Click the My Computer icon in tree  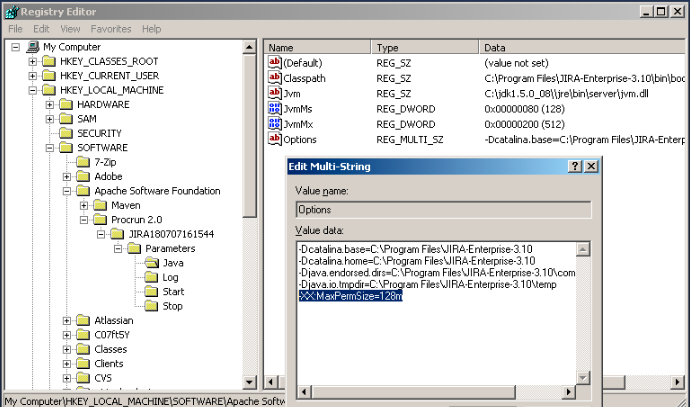(x=33, y=47)
